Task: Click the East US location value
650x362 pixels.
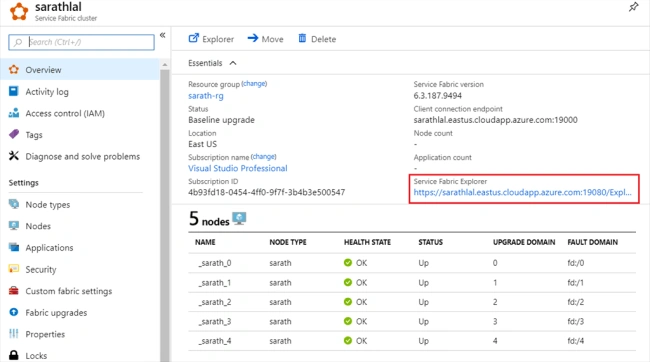Action: [x=202, y=144]
